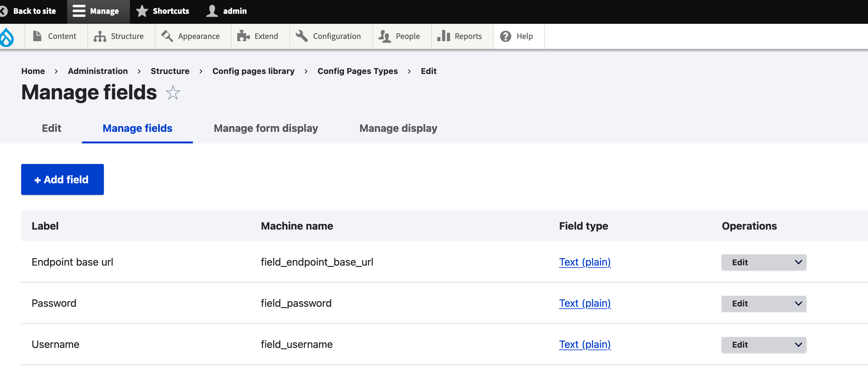
Task: Open the Appearance admin menu
Action: pos(193,36)
